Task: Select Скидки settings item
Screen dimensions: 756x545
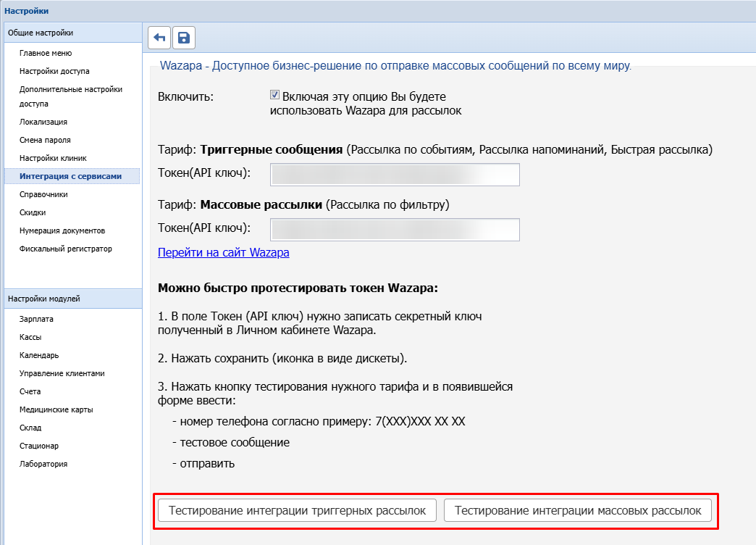Action: tap(33, 212)
